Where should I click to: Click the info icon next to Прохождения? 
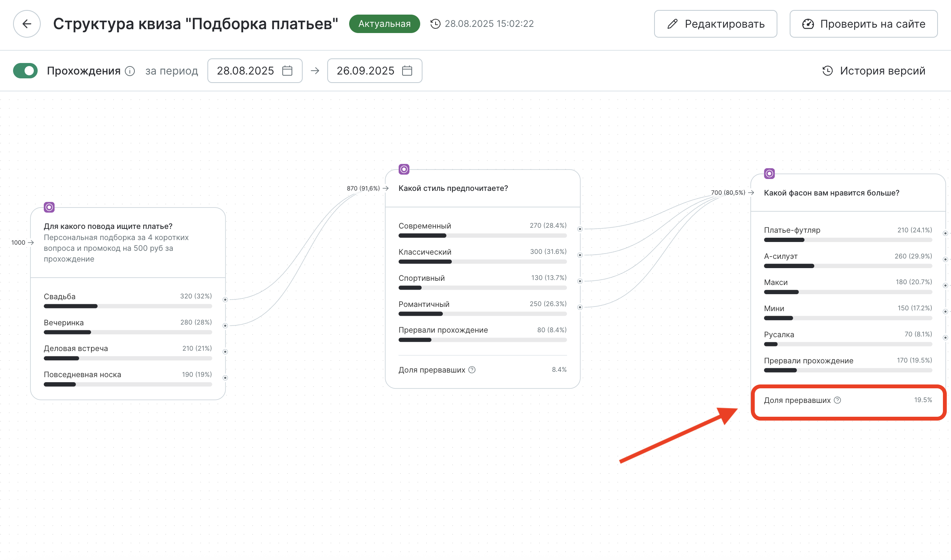130,71
